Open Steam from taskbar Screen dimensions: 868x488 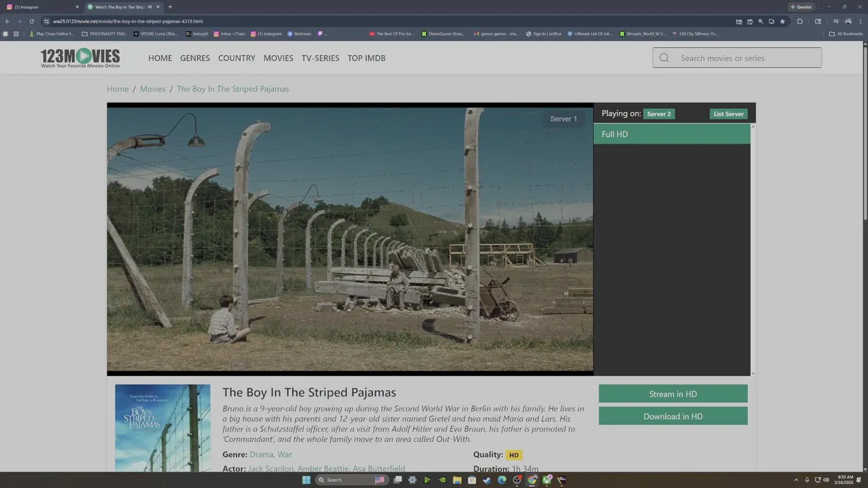click(x=487, y=480)
